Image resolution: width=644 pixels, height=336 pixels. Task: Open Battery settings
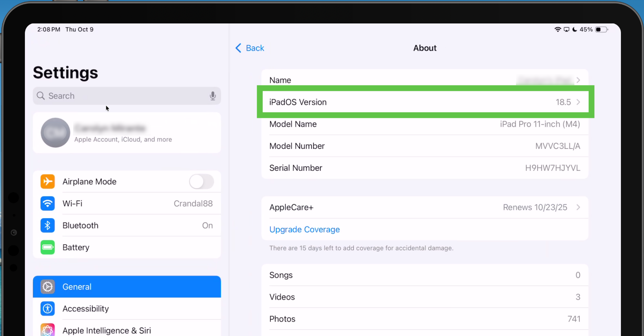(127, 247)
